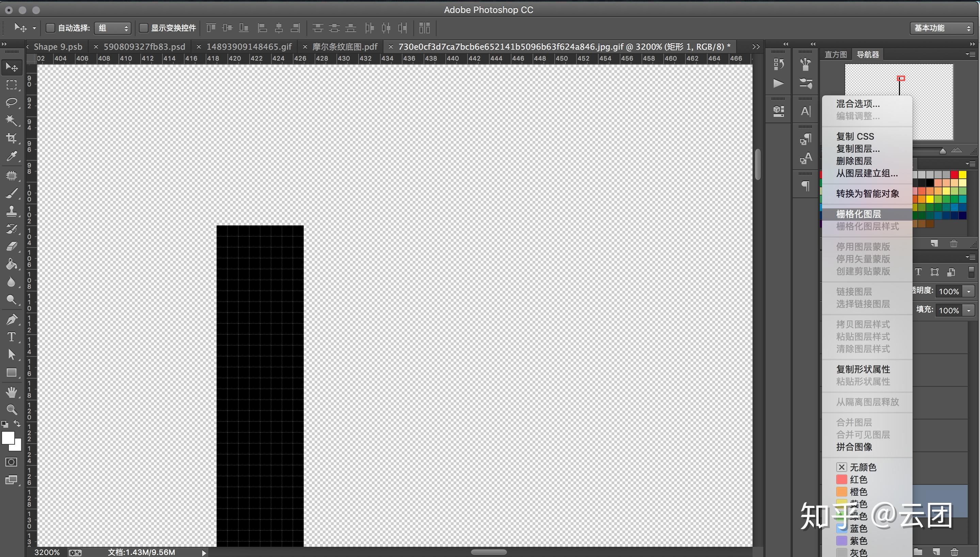Select the Healing Brush tool
The width and height of the screenshot is (980, 557).
click(x=12, y=176)
